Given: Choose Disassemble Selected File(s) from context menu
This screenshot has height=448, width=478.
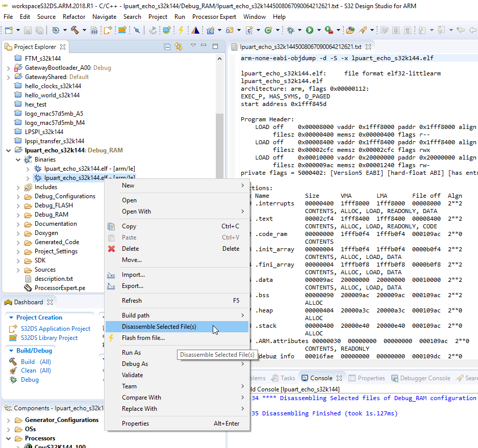Looking at the screenshot, I should (159, 327).
